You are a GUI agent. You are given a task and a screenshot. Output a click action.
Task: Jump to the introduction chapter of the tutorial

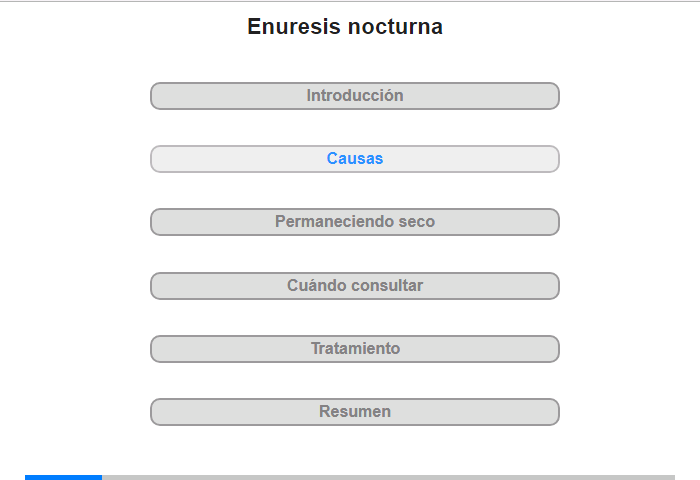[x=355, y=96]
